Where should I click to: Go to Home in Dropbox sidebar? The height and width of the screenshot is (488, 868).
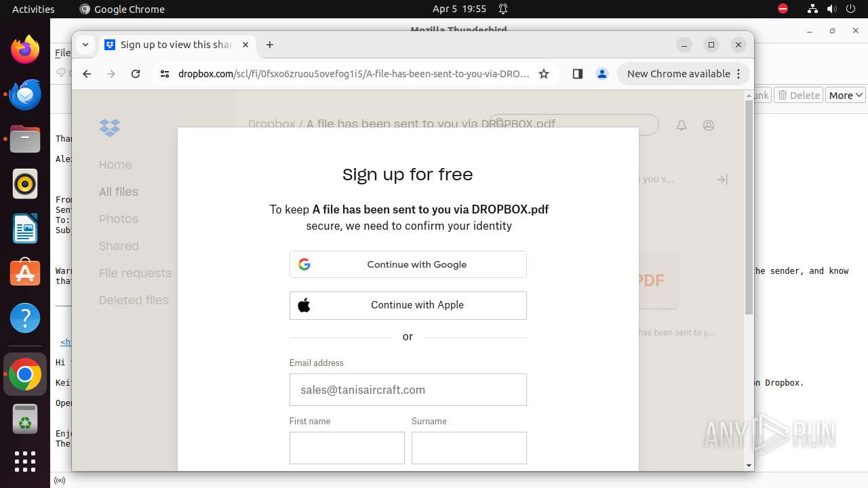pos(115,165)
